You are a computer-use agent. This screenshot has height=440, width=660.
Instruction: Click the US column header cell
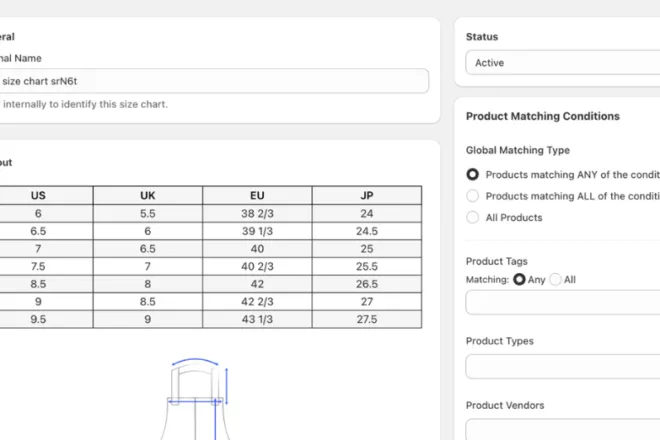[38, 196]
